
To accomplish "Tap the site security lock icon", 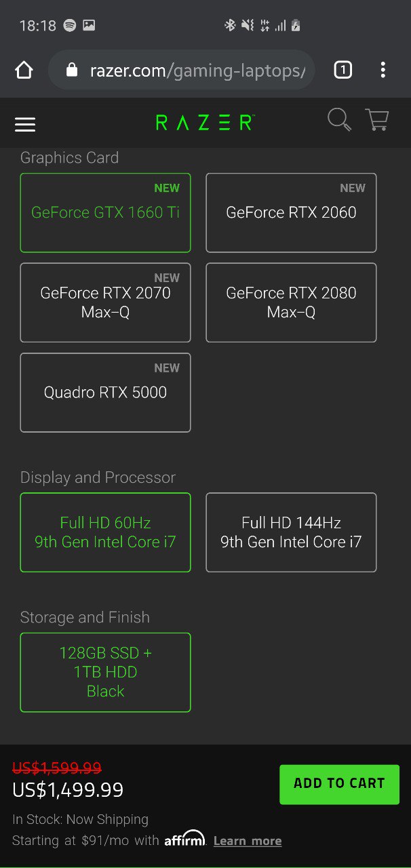I will pos(72,70).
